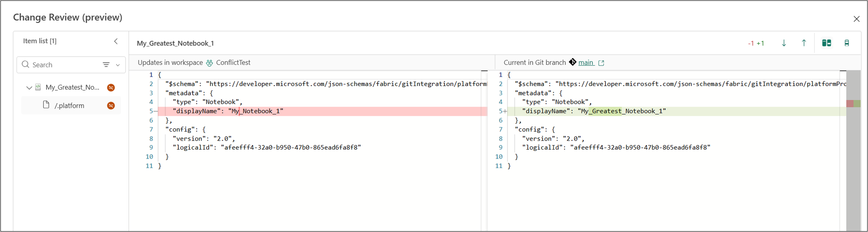This screenshot has width=868, height=232.
Task: Click into the Search items field
Action: click(63, 65)
